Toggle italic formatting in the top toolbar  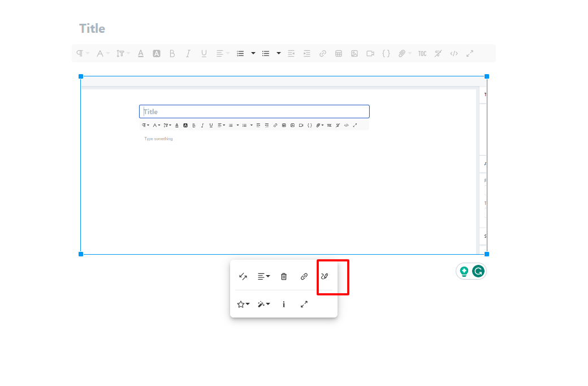188,54
